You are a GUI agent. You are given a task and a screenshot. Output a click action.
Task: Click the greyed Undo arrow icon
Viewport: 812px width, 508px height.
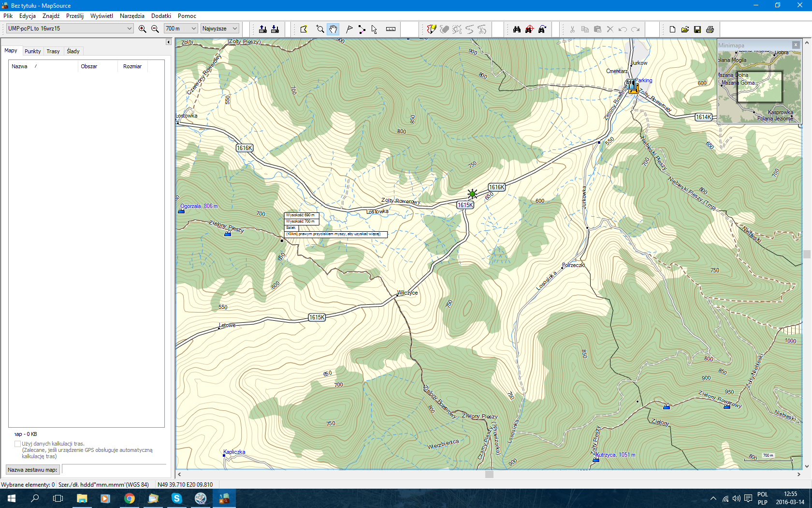point(623,29)
